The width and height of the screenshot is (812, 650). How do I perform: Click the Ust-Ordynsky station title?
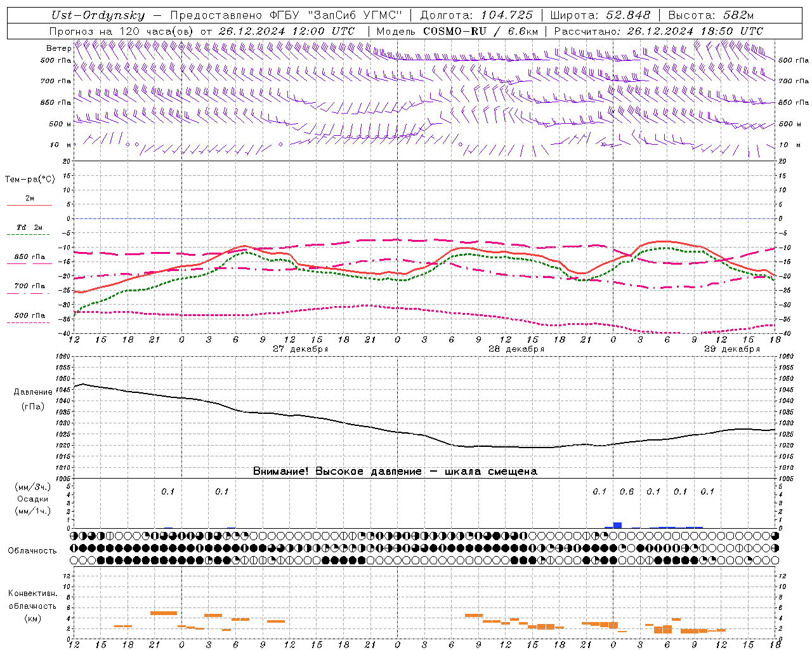(x=98, y=15)
